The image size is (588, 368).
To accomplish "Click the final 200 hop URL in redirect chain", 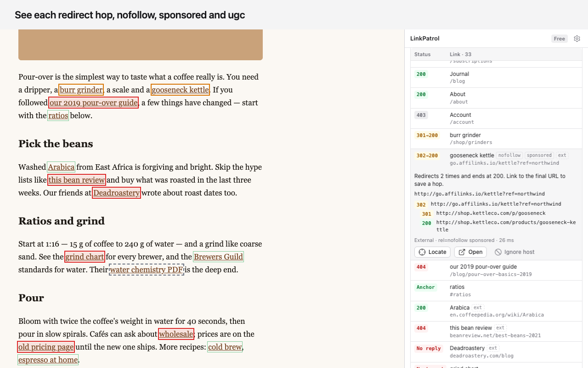I will click(506, 226).
